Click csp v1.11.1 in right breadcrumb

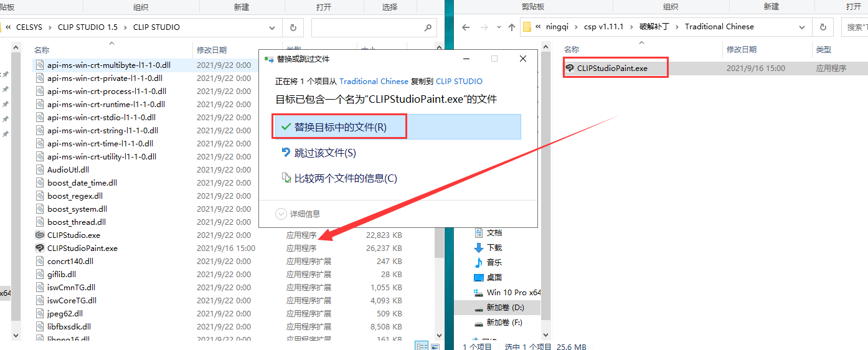coord(605,27)
